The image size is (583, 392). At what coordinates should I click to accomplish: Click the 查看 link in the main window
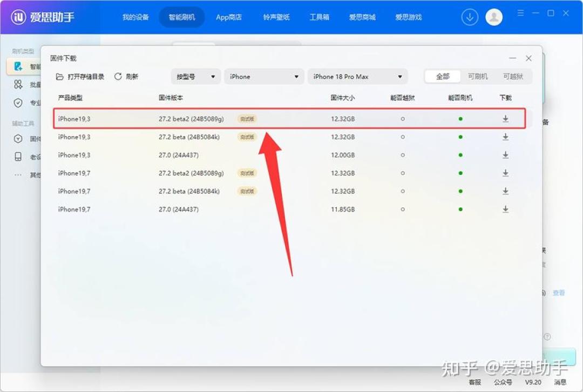559,293
